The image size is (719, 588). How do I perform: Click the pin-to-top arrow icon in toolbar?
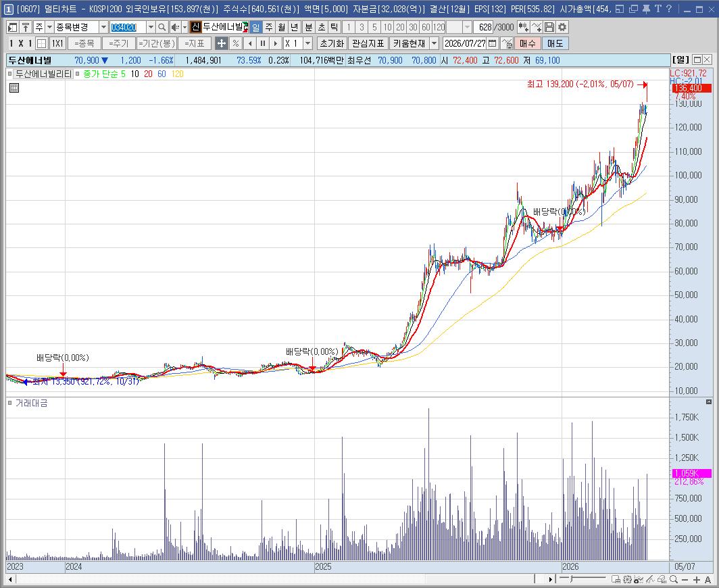pos(26,28)
